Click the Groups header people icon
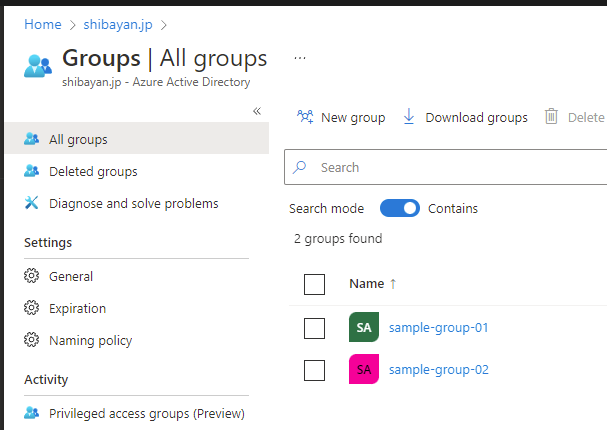This screenshot has width=607, height=430. click(x=38, y=66)
